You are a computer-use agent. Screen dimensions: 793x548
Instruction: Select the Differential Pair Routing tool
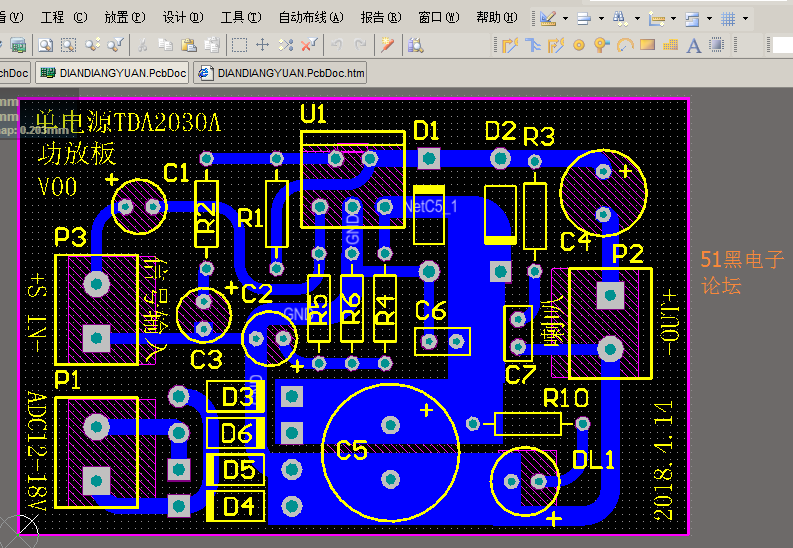[x=556, y=45]
